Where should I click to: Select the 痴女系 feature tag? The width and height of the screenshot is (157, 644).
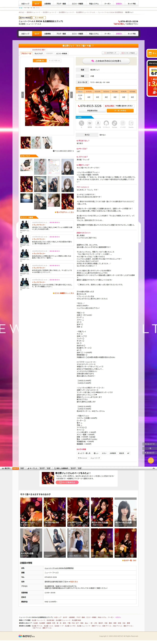point(122,453)
